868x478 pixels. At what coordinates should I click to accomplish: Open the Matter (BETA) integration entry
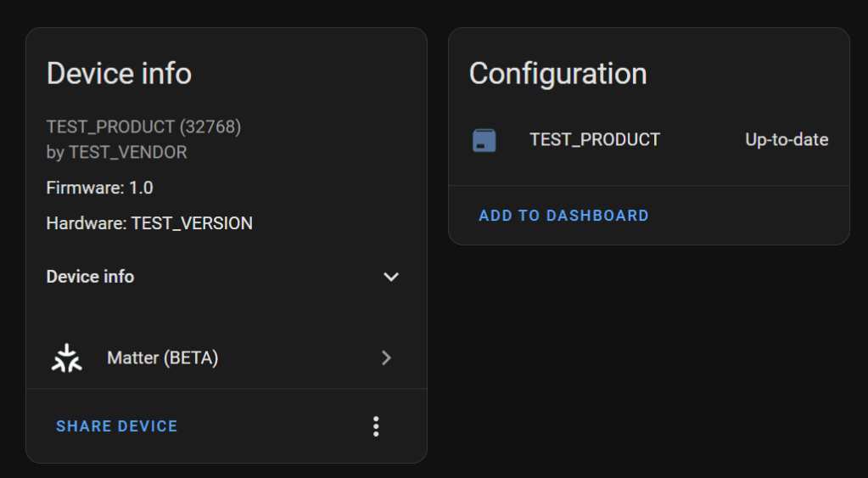[163, 358]
